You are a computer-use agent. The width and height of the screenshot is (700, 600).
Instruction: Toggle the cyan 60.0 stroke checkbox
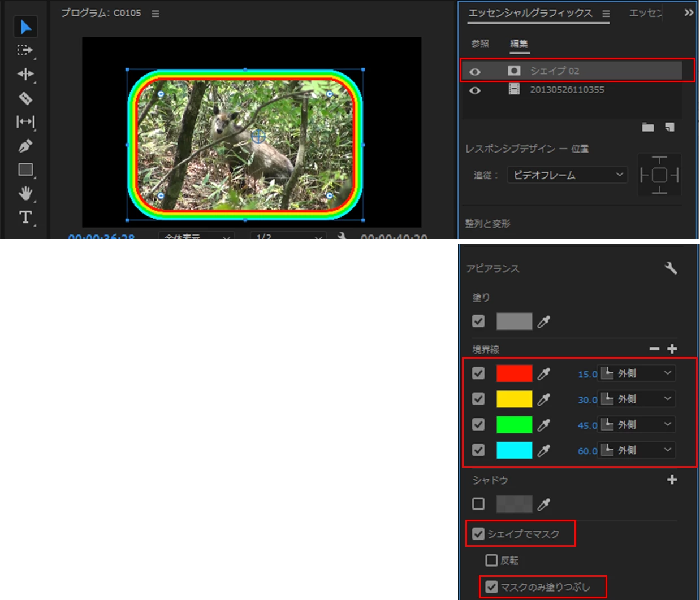point(478,450)
